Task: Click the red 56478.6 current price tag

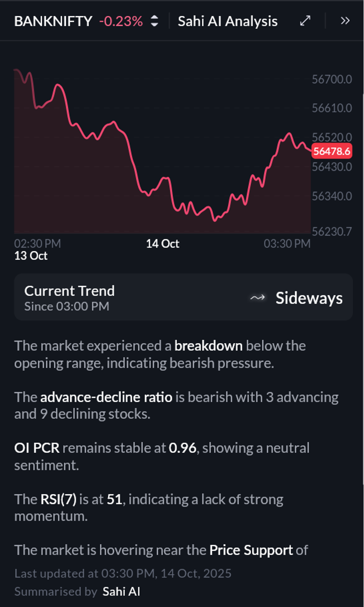Action: click(332, 151)
